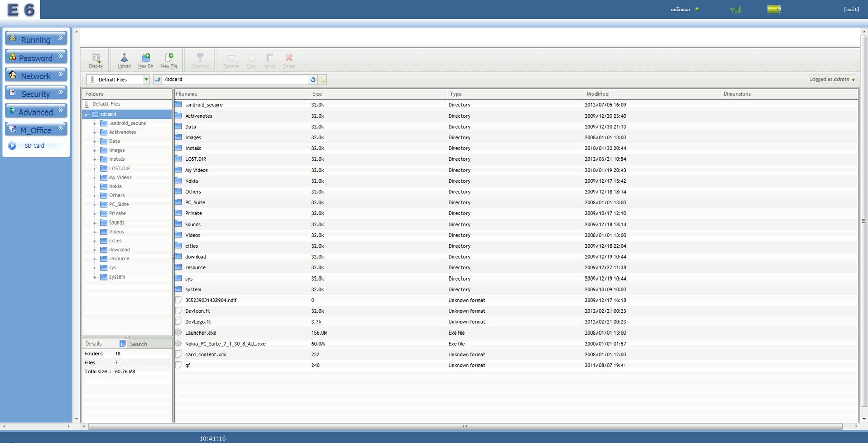
Task: Click the green unKnown status dot
Action: pyautogui.click(x=697, y=9)
